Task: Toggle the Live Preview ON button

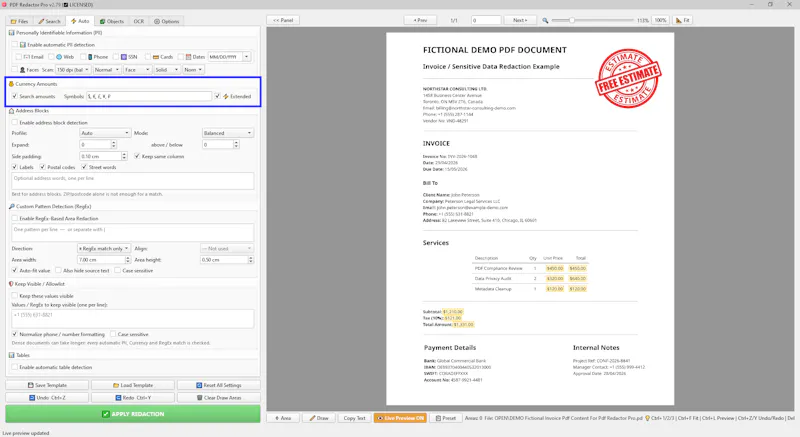Action: (x=400, y=418)
